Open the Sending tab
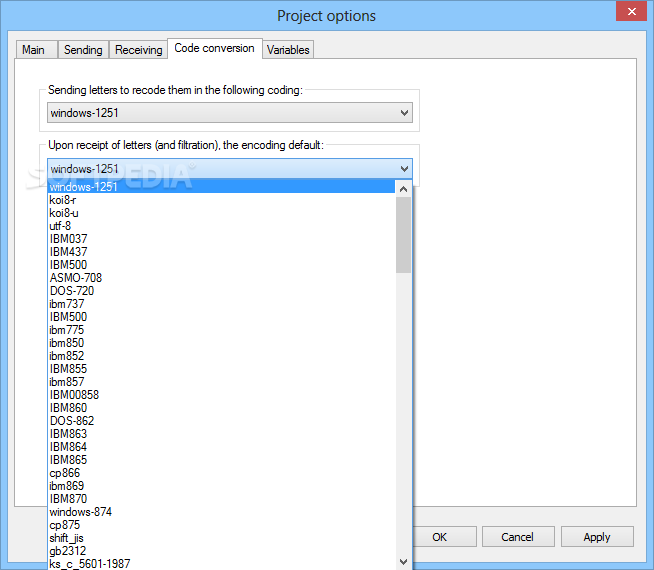The width and height of the screenshot is (654, 570). 83,50
